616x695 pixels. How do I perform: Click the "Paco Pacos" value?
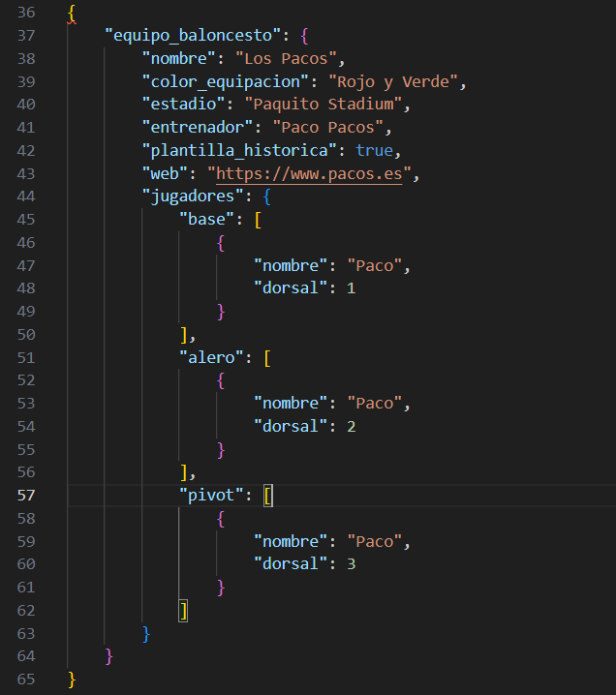(327, 128)
